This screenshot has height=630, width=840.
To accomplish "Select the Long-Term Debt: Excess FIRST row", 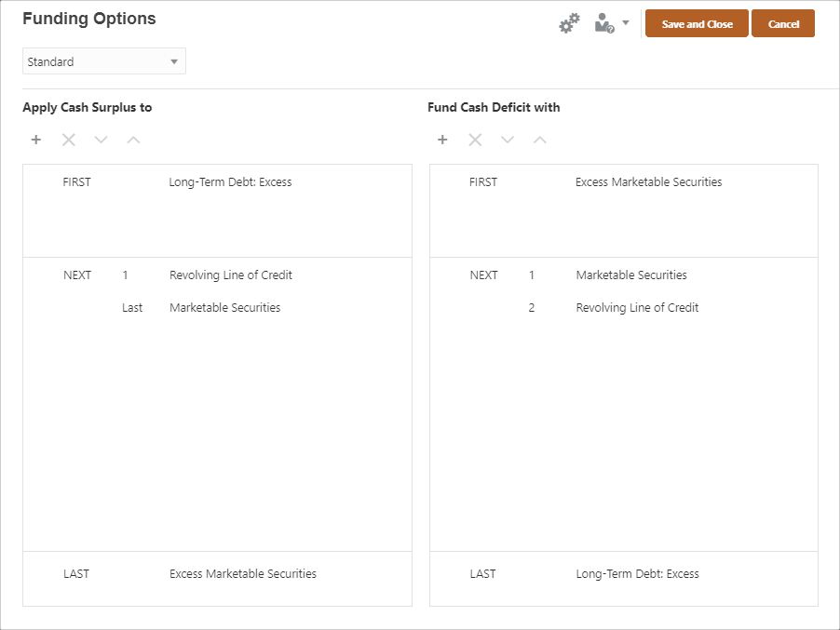I will coord(230,181).
